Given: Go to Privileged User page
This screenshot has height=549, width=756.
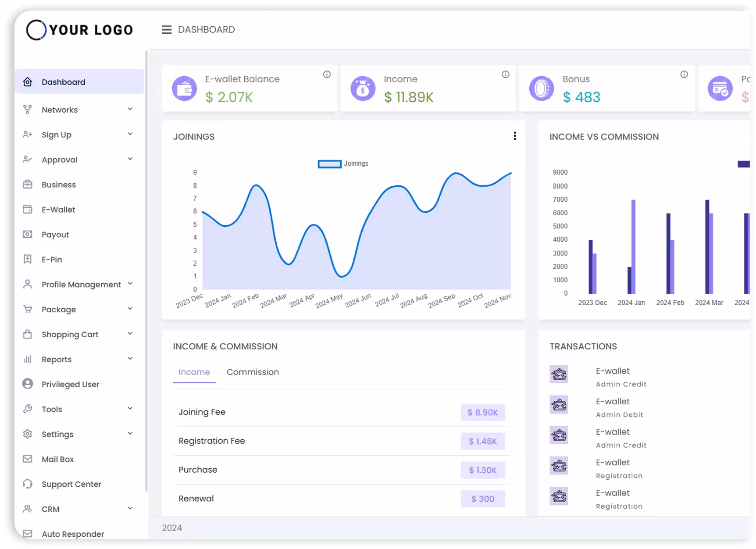Looking at the screenshot, I should 70,385.
